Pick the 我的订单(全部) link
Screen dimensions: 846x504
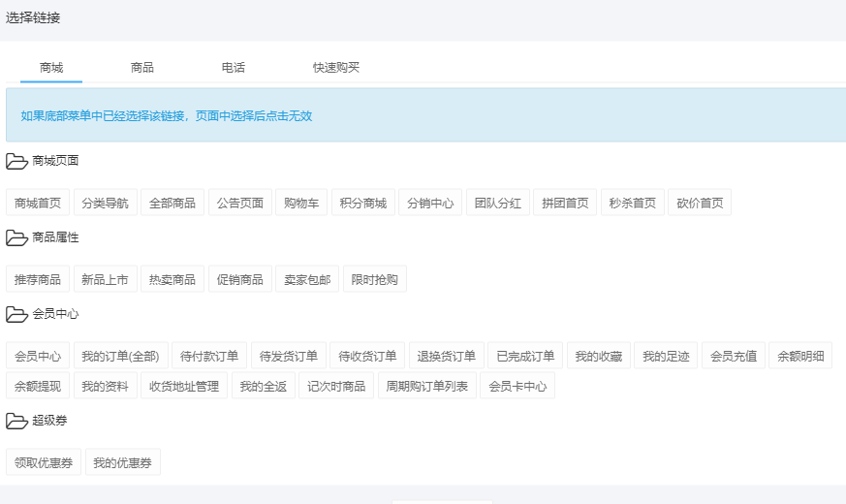(121, 356)
